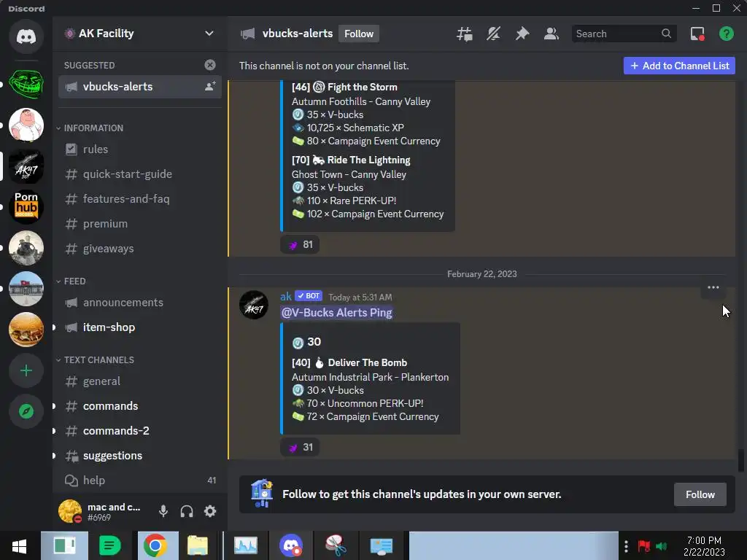Dismiss the Suggested channels section
747x560 pixels.
[x=209, y=65]
